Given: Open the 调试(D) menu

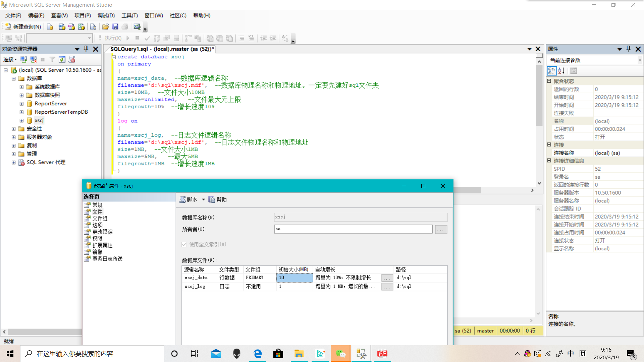Looking at the screenshot, I should (106, 15).
